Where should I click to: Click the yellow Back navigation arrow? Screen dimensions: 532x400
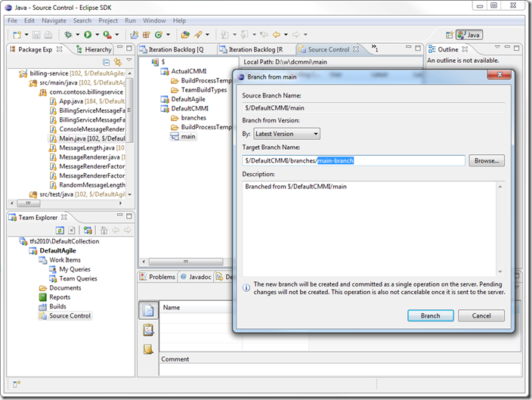[x=277, y=35]
